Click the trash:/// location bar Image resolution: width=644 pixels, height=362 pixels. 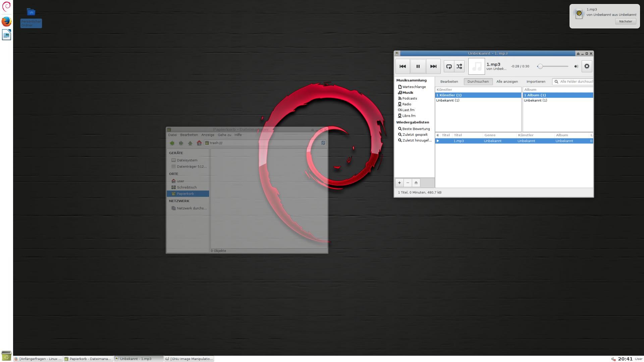pyautogui.click(x=262, y=143)
